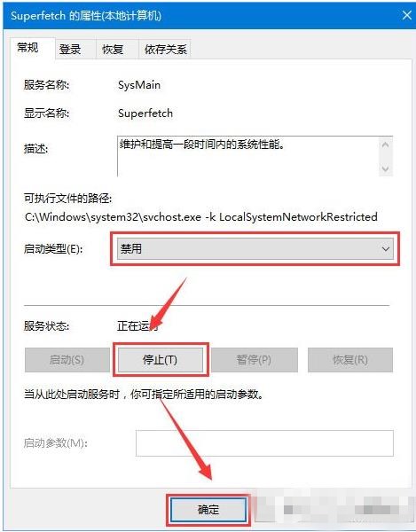Image resolution: width=416 pixels, height=532 pixels.
Task: Click the SysMain service name text
Action: [x=139, y=85]
